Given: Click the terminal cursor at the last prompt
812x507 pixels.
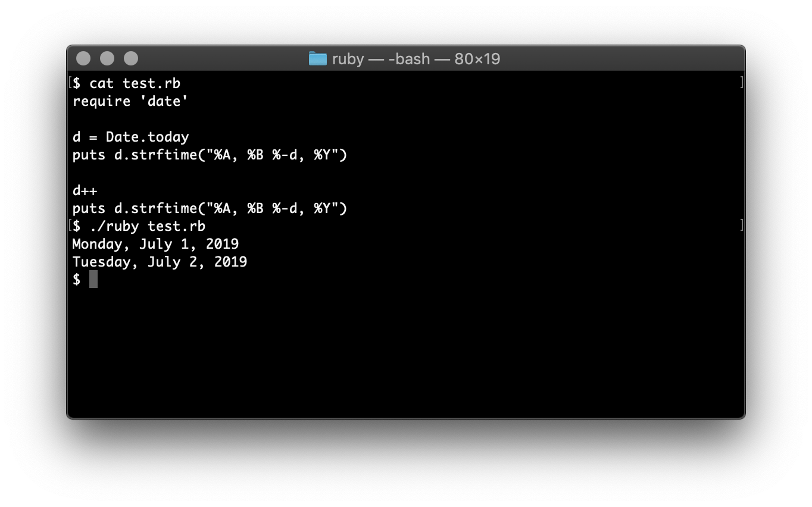Looking at the screenshot, I should pyautogui.click(x=93, y=279).
